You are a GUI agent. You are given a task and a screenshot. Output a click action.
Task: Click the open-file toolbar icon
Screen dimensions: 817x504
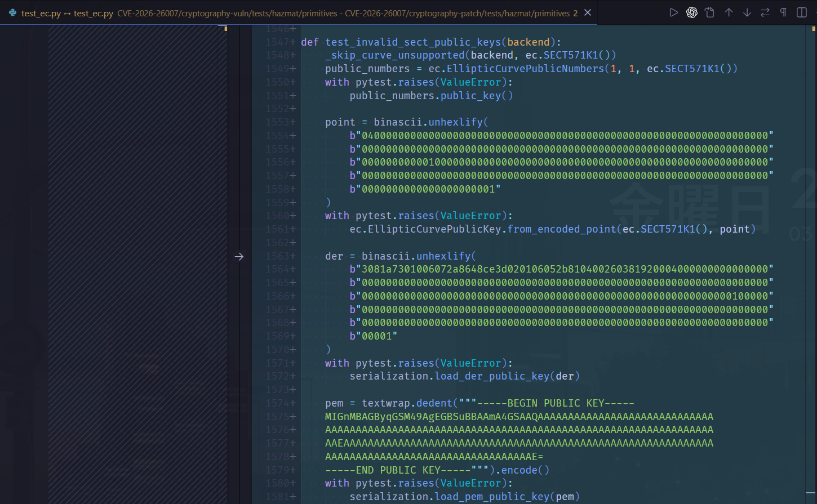(709, 12)
